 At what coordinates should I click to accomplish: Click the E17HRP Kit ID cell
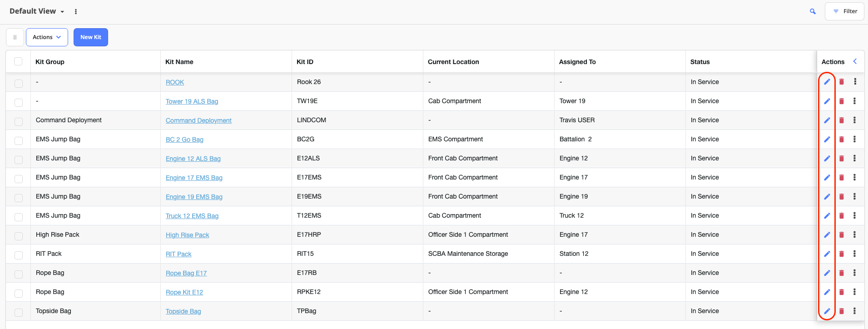pos(357,234)
